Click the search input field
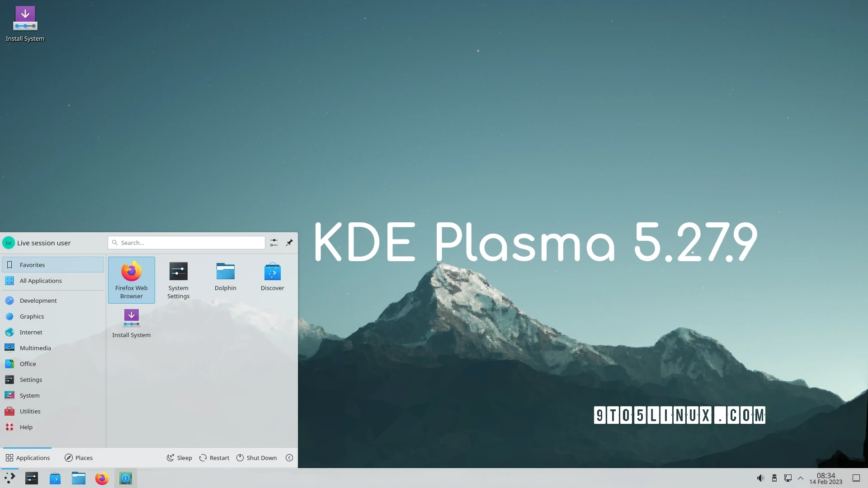Screen dimensions: 868x488 [x=186, y=243]
